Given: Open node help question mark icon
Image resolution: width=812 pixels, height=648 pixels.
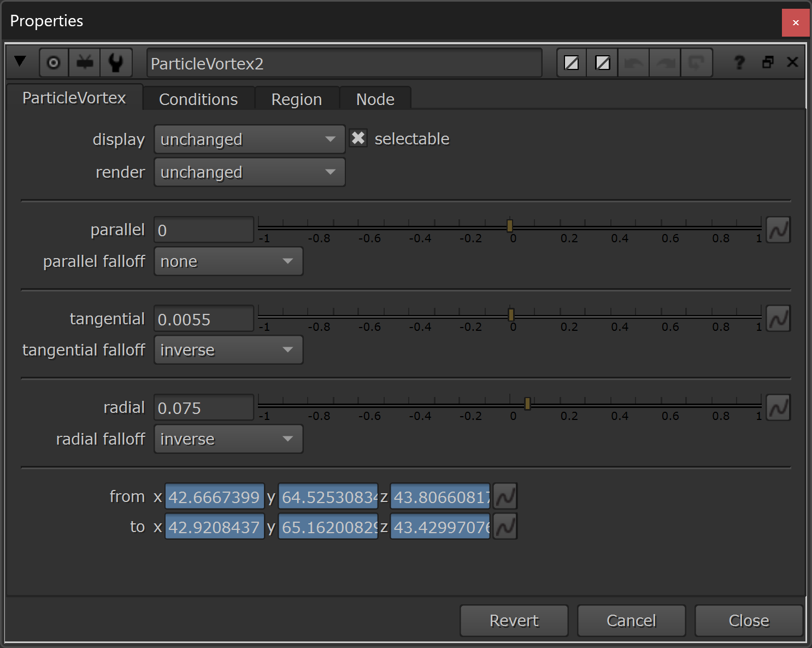Looking at the screenshot, I should click(739, 62).
